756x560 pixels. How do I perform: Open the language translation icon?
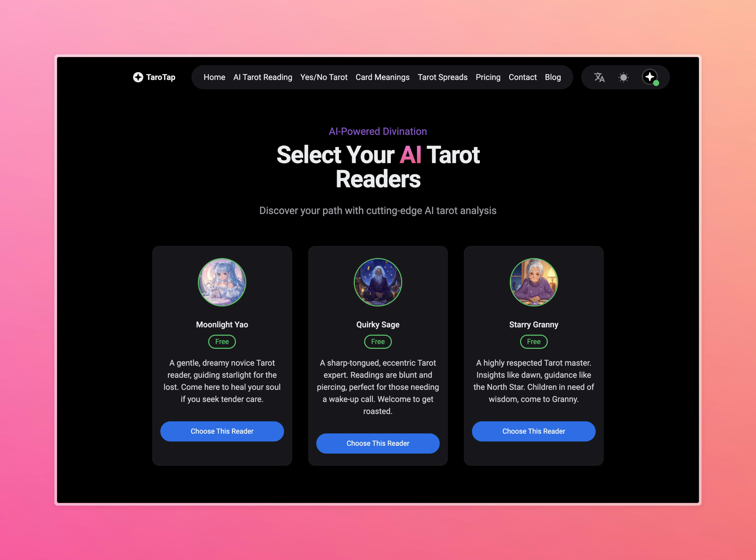coord(599,77)
